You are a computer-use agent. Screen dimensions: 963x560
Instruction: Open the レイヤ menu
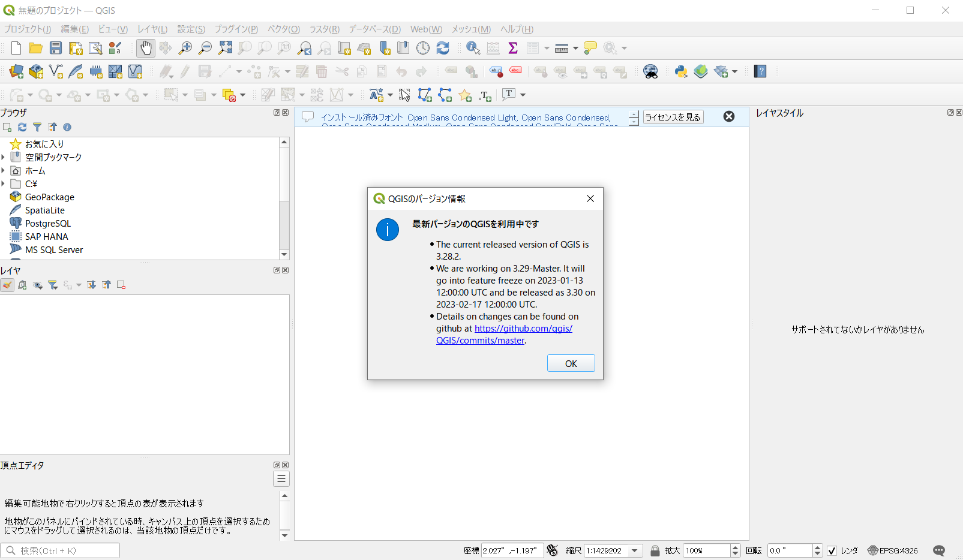152,29
